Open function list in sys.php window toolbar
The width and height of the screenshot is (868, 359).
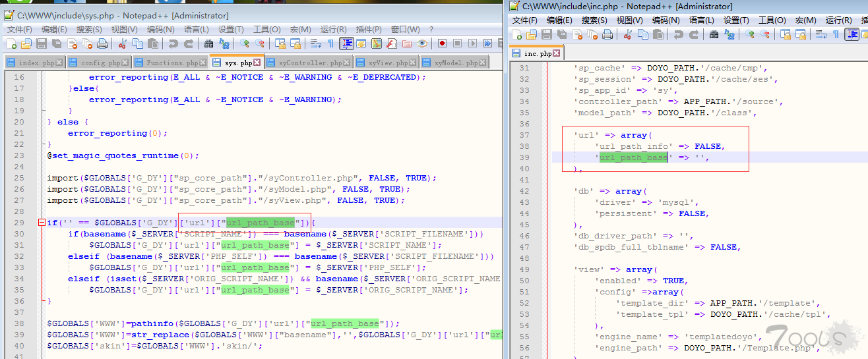tap(392, 43)
